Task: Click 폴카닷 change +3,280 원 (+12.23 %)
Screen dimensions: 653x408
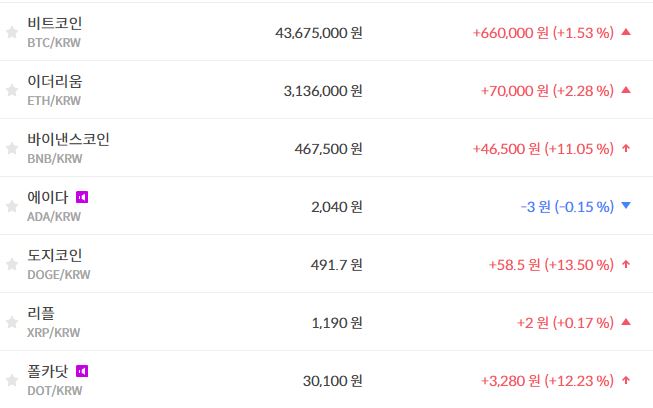Action: [546, 381]
